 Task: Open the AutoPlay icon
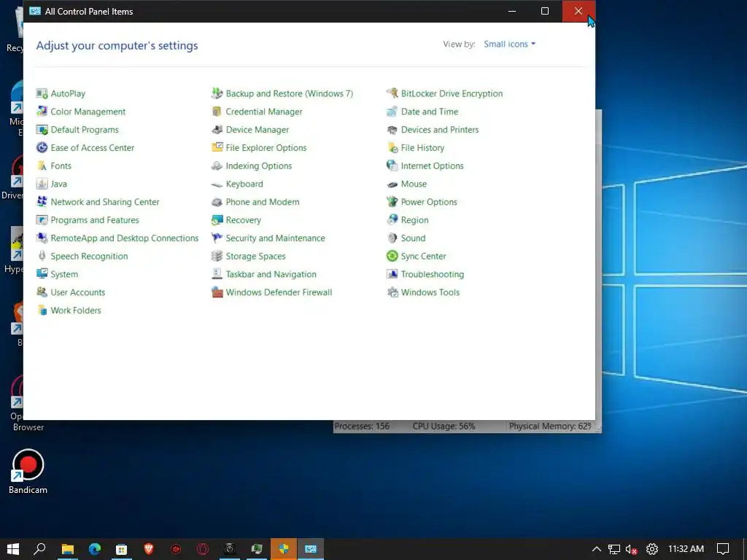click(42, 93)
